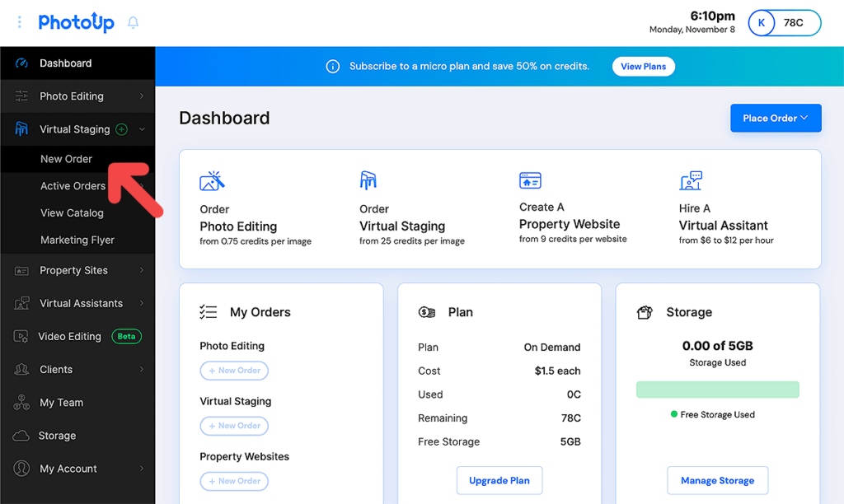Click the '$1.5 each' cost value
844x504 pixels.
pyautogui.click(x=558, y=371)
